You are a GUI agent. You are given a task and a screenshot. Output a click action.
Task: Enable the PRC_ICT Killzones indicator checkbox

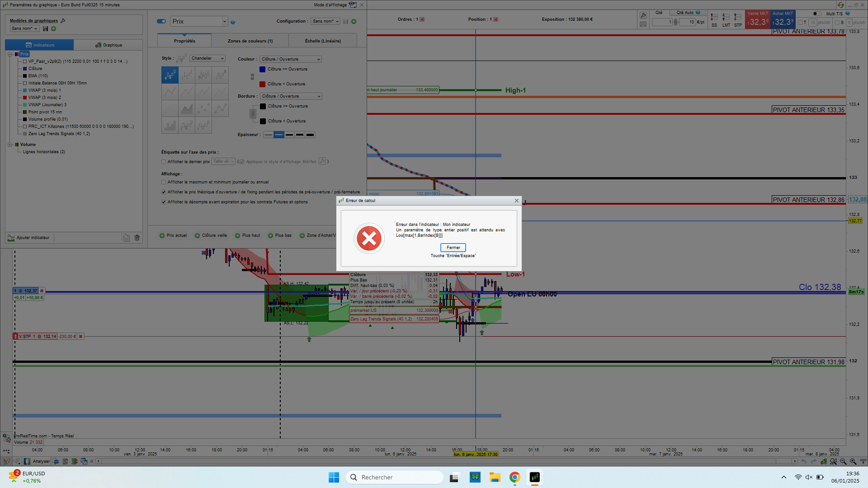(25, 127)
